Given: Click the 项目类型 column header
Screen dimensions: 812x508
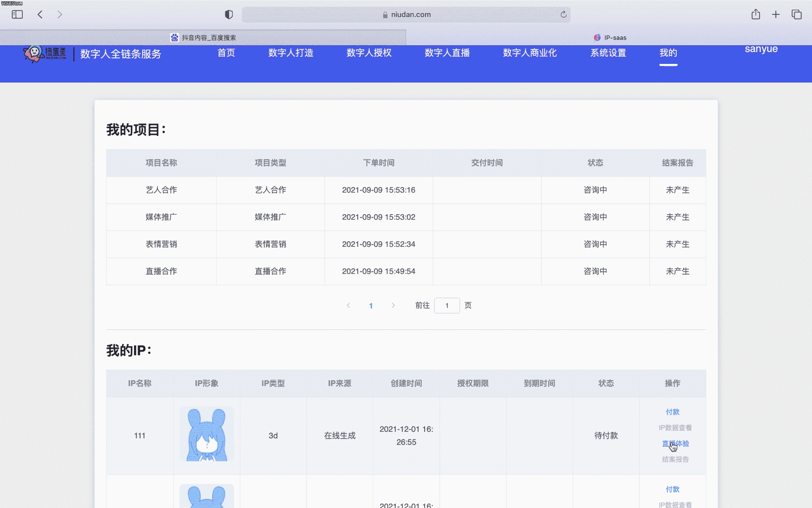Looking at the screenshot, I should pos(270,163).
